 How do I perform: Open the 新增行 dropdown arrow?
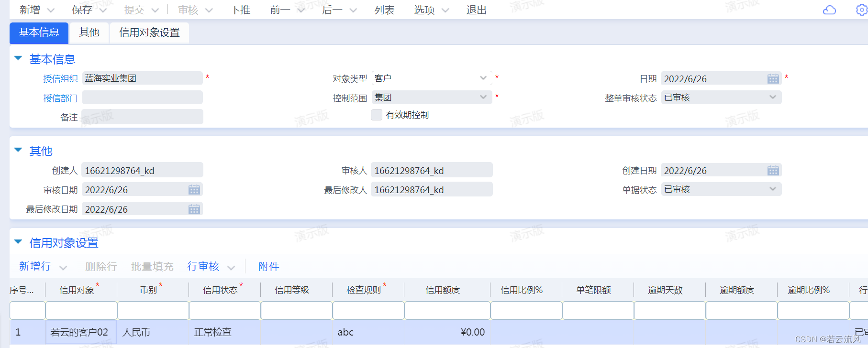[x=63, y=267]
